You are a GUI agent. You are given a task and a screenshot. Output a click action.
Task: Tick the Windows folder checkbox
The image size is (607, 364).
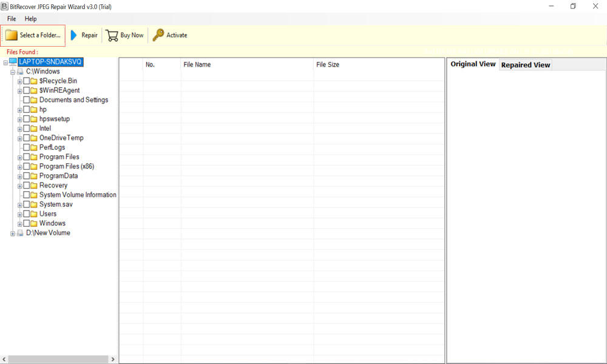(26, 223)
